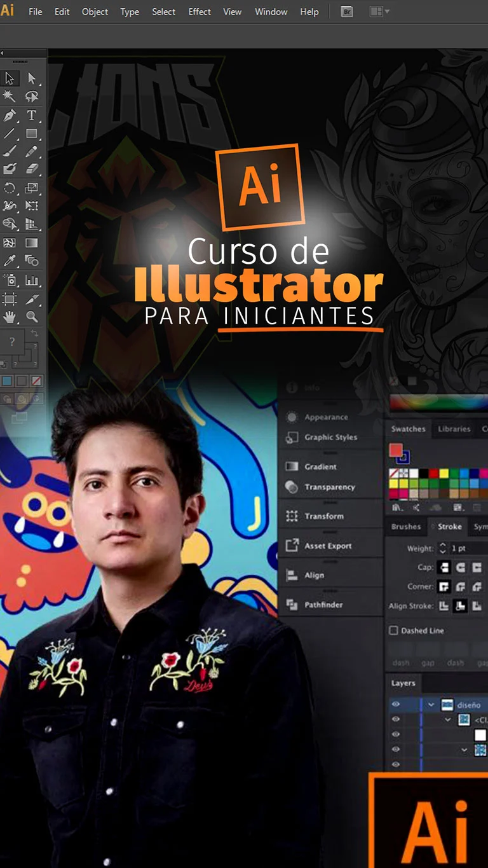Open the Effect menu
The height and width of the screenshot is (868, 488).
coord(200,12)
